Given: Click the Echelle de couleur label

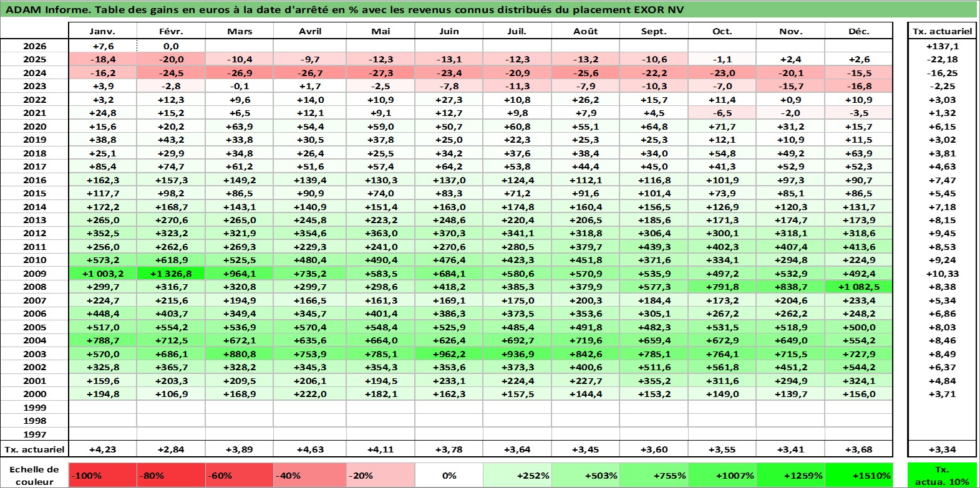Looking at the screenshot, I should point(34,476).
